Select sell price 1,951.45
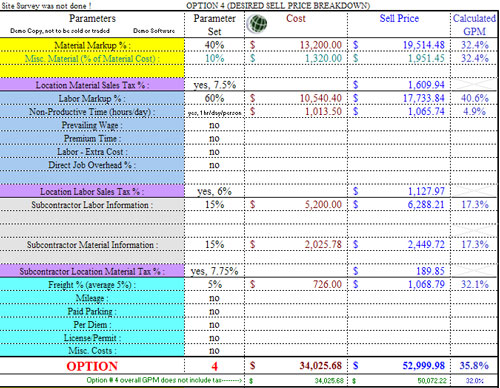 click(x=426, y=58)
